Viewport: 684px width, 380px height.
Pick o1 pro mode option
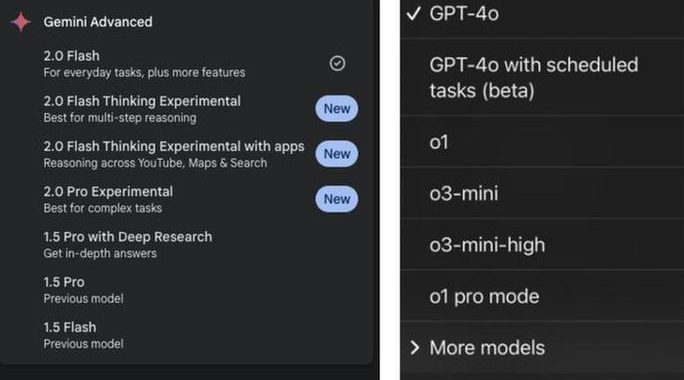coord(542,296)
